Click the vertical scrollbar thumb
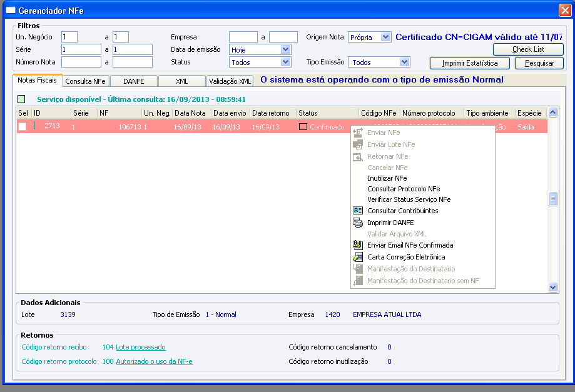 (552, 199)
